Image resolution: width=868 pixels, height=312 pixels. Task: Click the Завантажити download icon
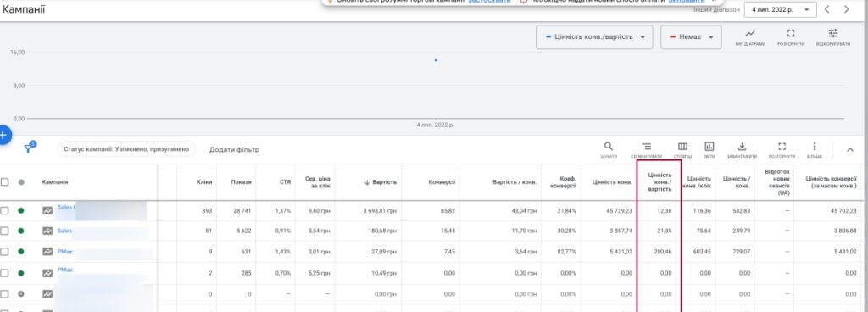[x=743, y=147]
